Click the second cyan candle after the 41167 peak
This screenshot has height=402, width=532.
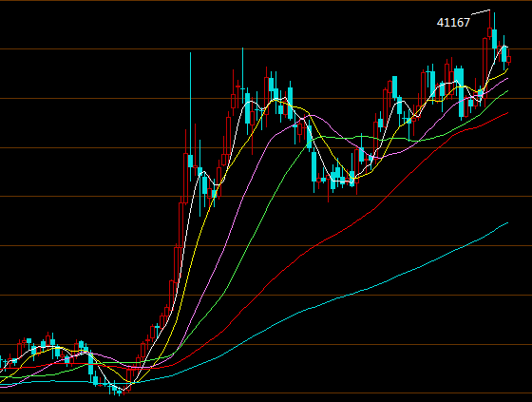(503, 54)
